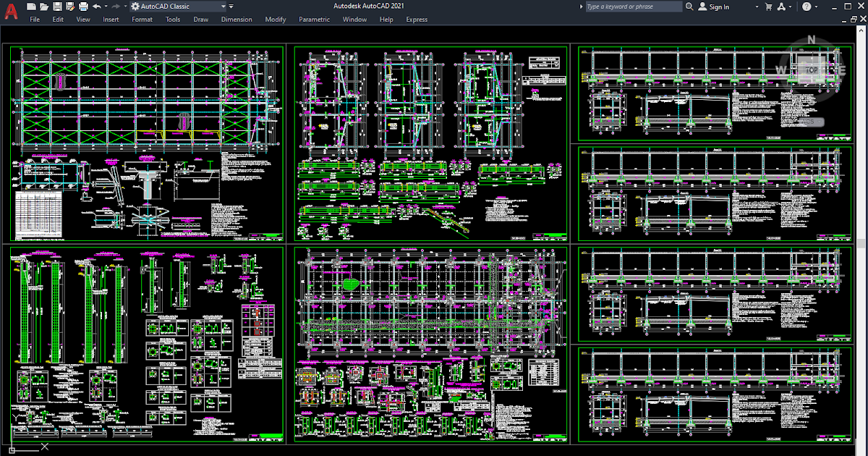Click the Save As icon
This screenshot has width=868, height=456.
(x=69, y=6)
